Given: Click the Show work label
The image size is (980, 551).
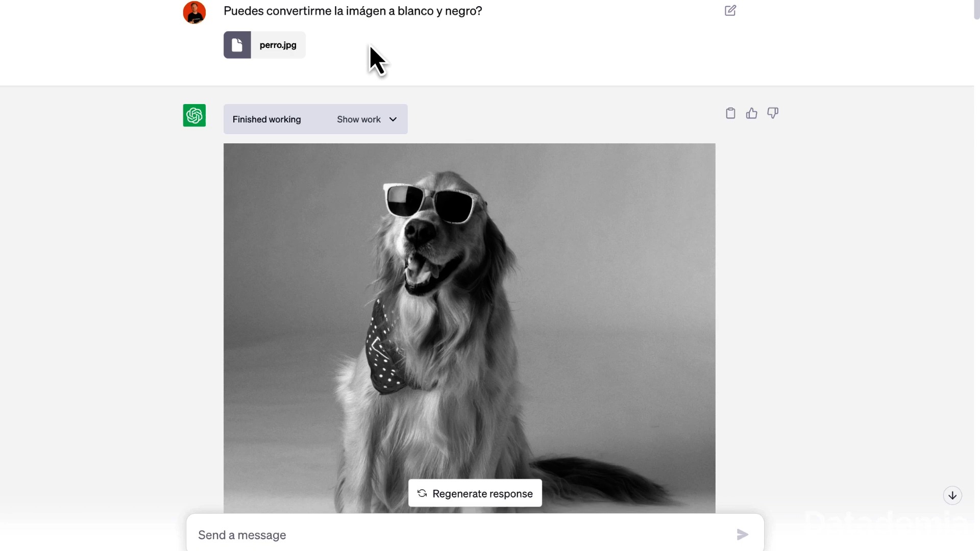Looking at the screenshot, I should coord(358,119).
